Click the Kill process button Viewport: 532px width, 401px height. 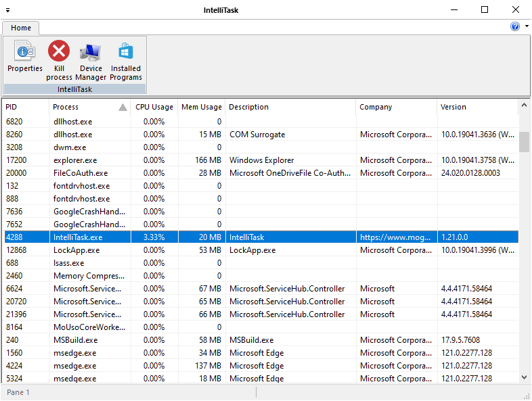click(59, 60)
